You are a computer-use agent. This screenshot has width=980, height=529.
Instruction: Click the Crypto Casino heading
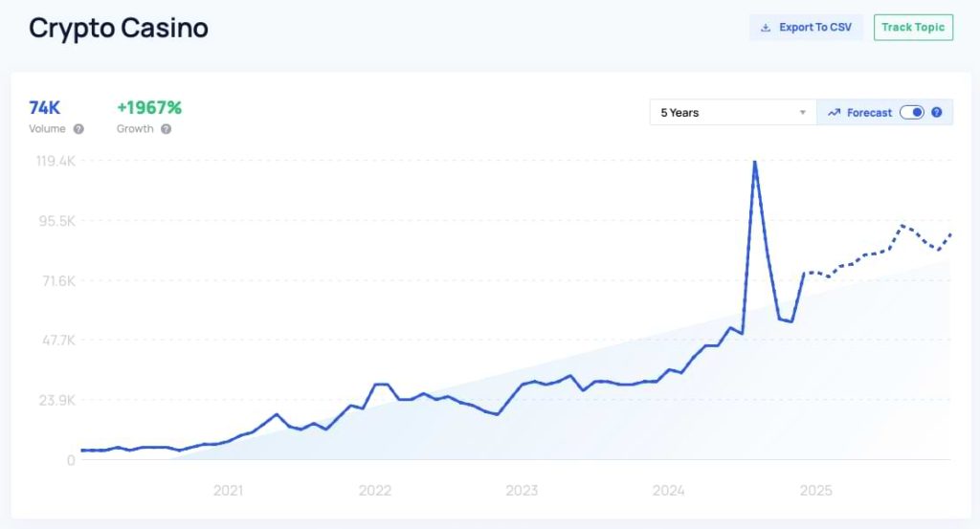[x=119, y=28]
